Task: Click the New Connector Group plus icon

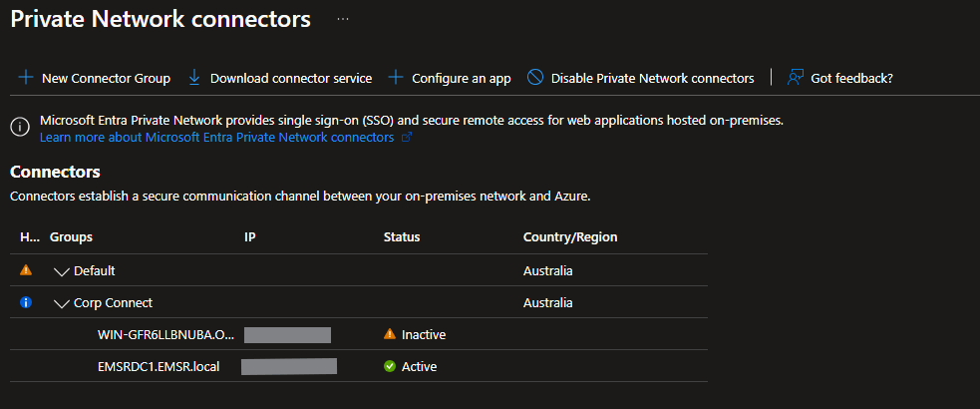Action: coord(25,78)
